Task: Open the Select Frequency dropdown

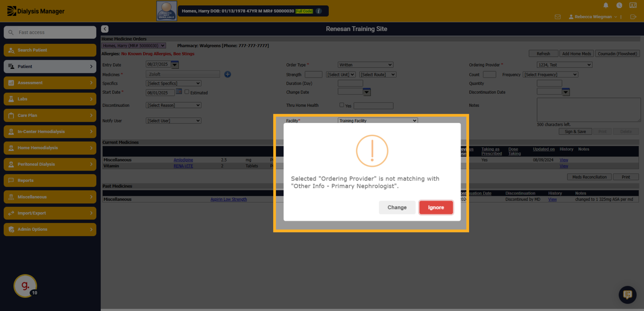Action: tap(551, 75)
